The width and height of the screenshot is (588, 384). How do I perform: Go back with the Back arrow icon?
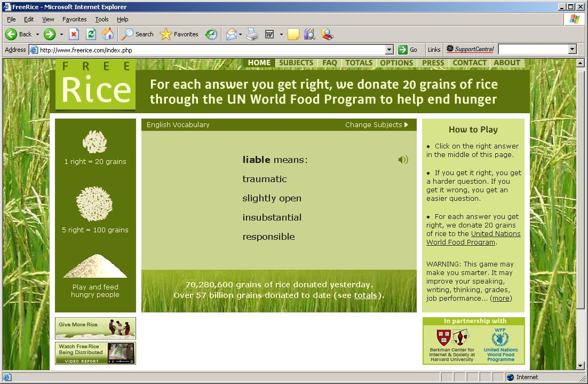point(11,34)
